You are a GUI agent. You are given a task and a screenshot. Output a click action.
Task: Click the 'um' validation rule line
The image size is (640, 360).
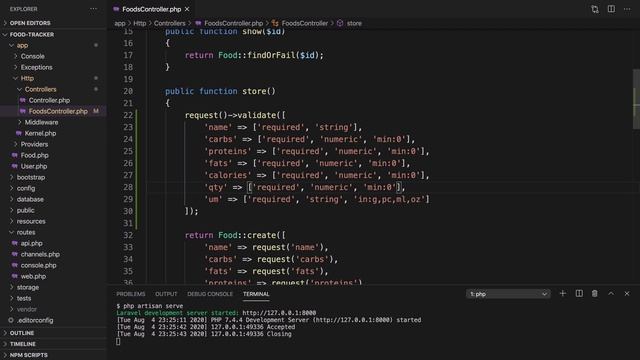tap(317, 200)
